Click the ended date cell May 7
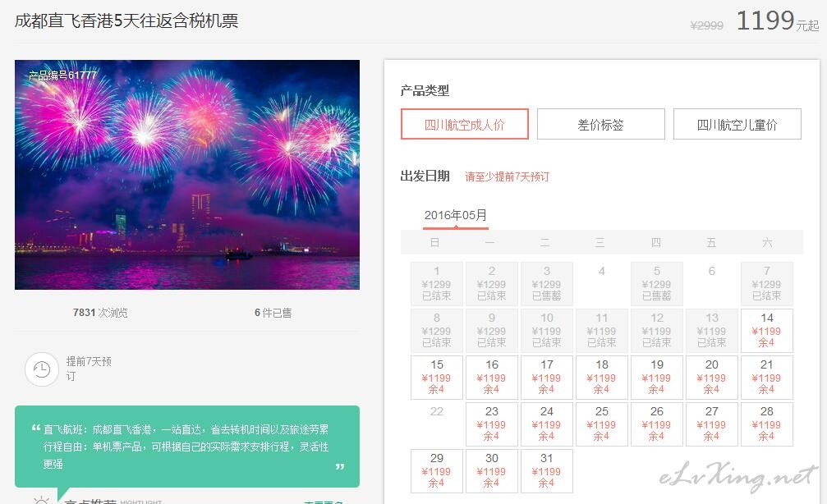Viewport: 827px width, 504px height. [x=767, y=284]
